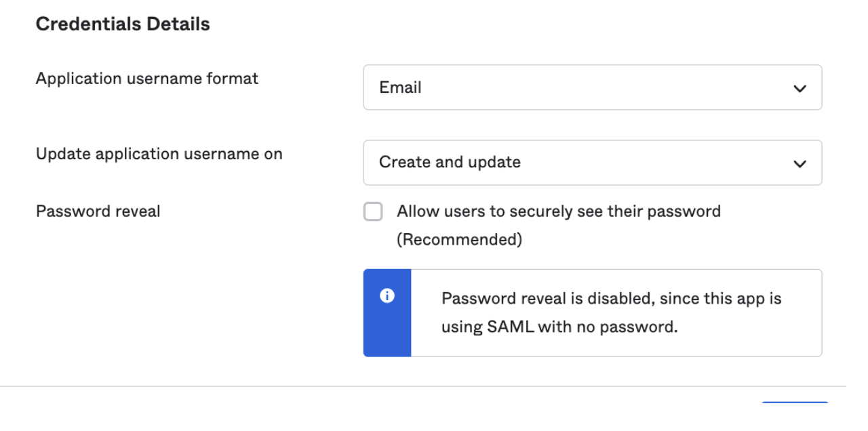Click 'using SAML with no password' text line
Image resolution: width=868 pixels, height=431 pixels.
point(559,327)
